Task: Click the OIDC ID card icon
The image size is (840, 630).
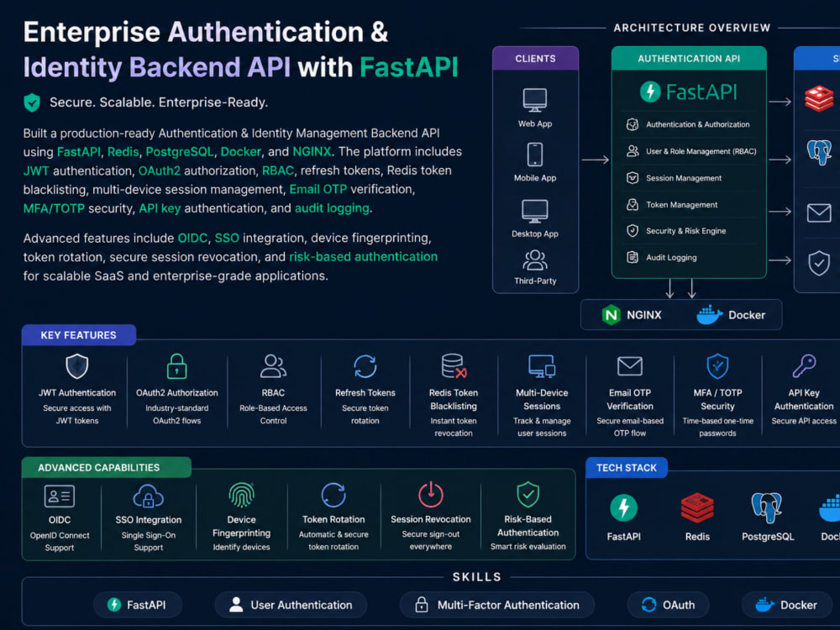Action: (60, 496)
